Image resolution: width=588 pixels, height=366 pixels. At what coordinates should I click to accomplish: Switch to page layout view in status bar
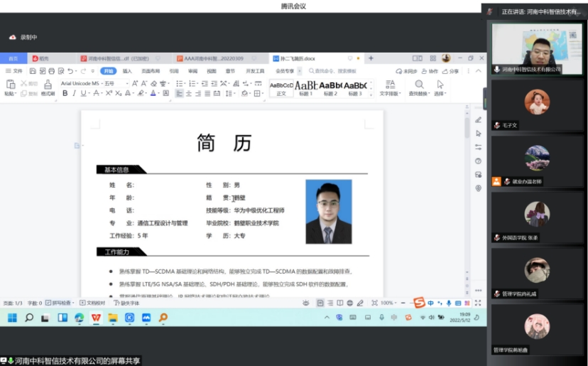click(x=320, y=303)
